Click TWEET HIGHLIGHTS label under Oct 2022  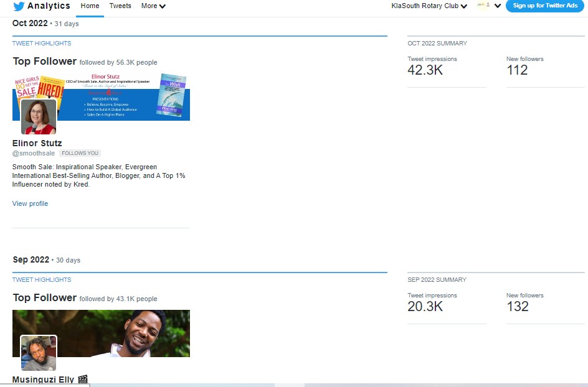(x=42, y=44)
